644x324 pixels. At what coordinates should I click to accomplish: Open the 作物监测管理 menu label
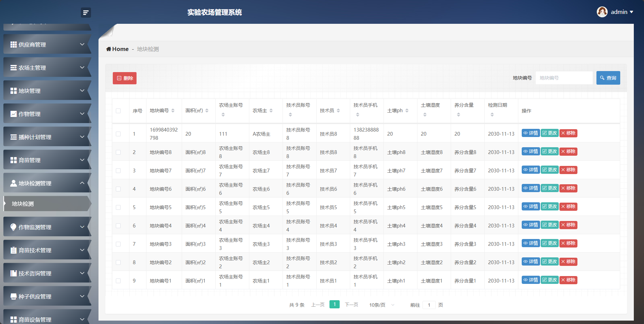[x=35, y=227]
